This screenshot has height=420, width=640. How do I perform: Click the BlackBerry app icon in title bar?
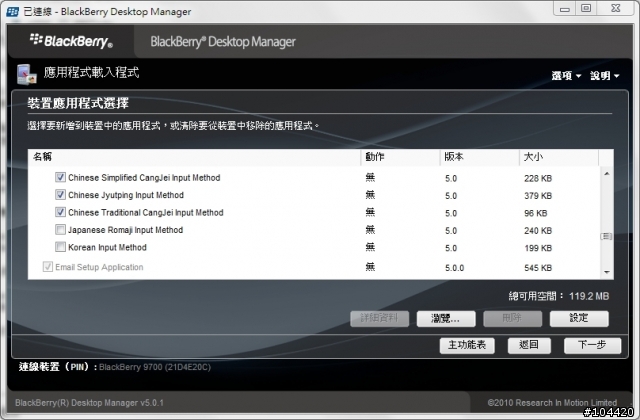[x=12, y=11]
